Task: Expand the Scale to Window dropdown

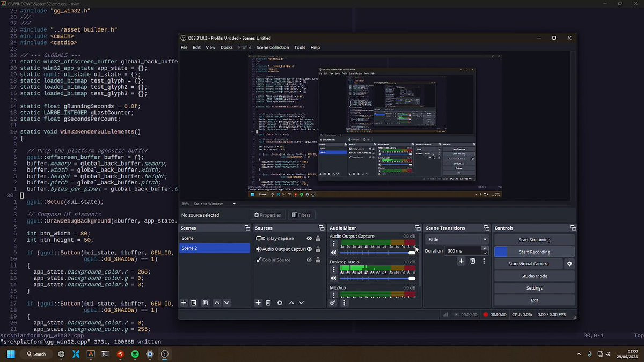Action: coord(234,204)
